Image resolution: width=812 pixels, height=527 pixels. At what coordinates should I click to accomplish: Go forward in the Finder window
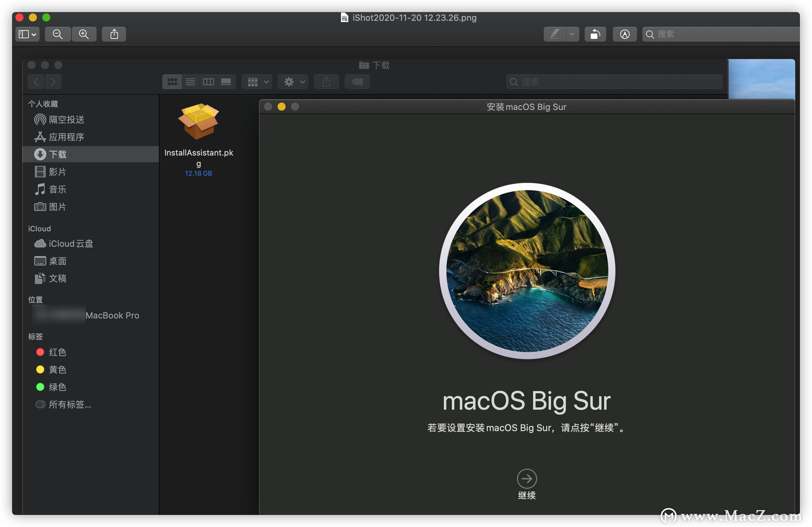[53, 82]
